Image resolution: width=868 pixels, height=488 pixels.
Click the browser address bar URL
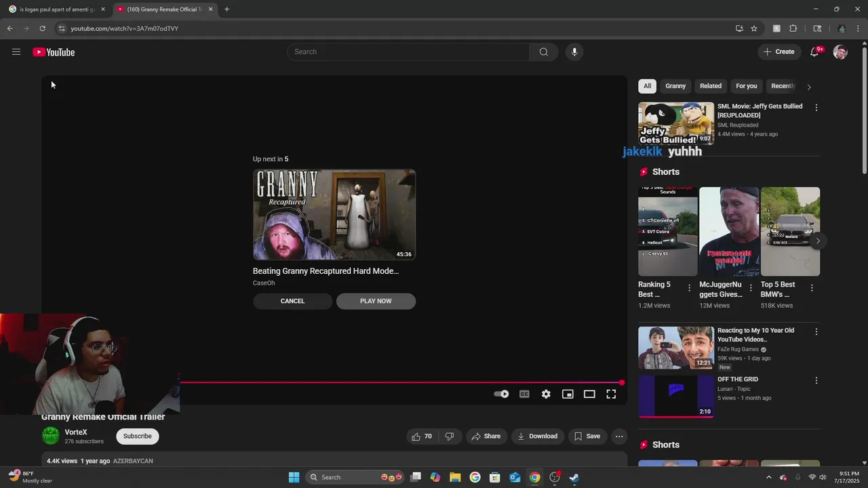coord(124,28)
